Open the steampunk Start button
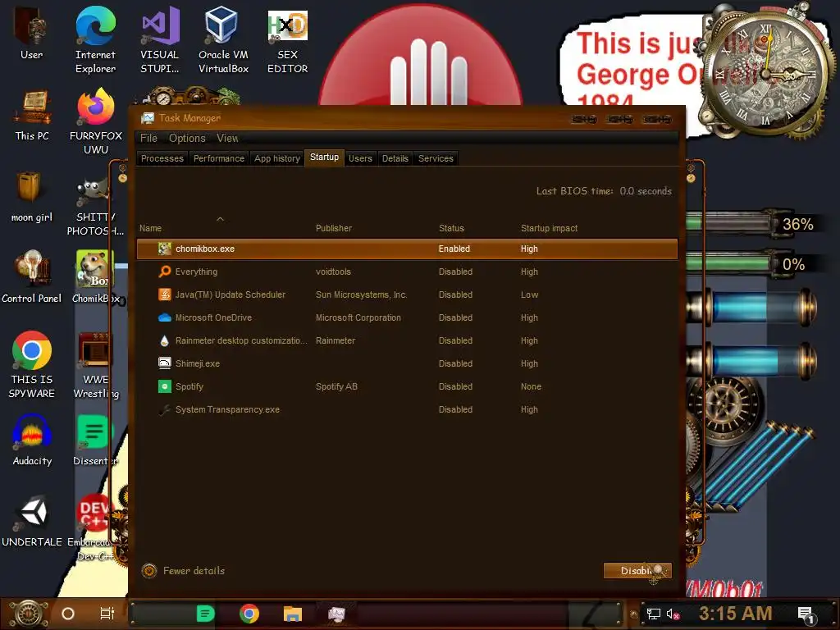 click(29, 614)
